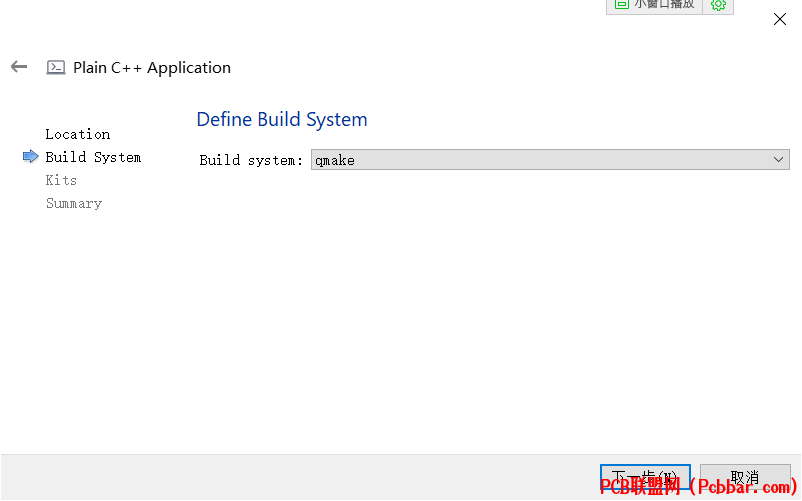Click the dropdown chevron of Build system
The width and height of the screenshot is (802, 501).
click(778, 160)
